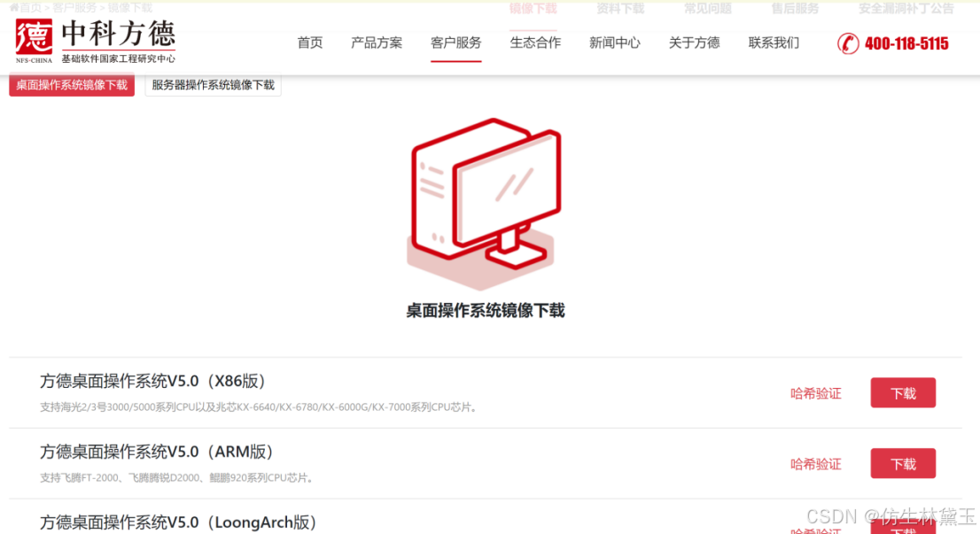Click the phone number 400-118-5115
Screen dimensions: 980x534
click(906, 43)
